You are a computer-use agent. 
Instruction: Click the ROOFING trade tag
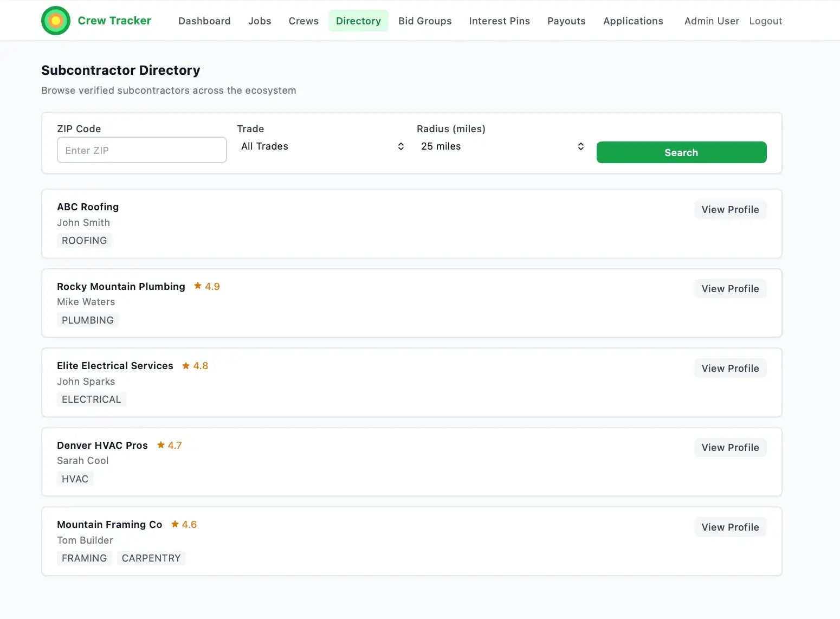coord(84,240)
